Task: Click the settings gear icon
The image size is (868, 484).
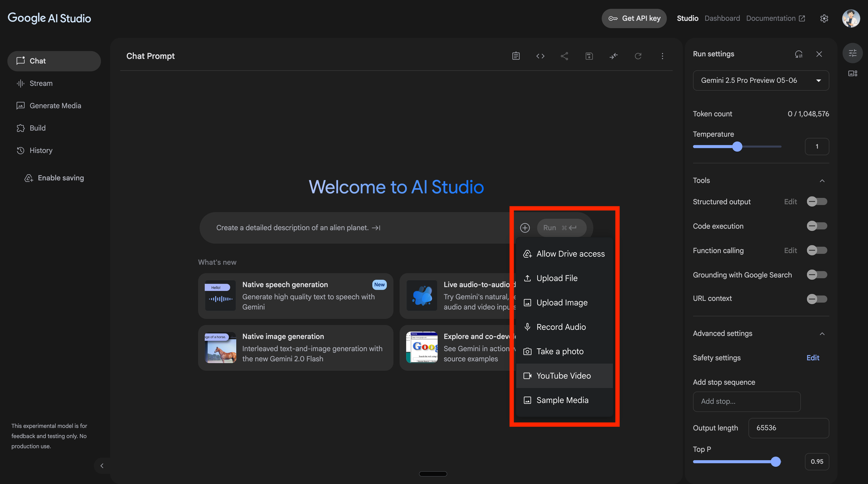Action: pyautogui.click(x=824, y=18)
